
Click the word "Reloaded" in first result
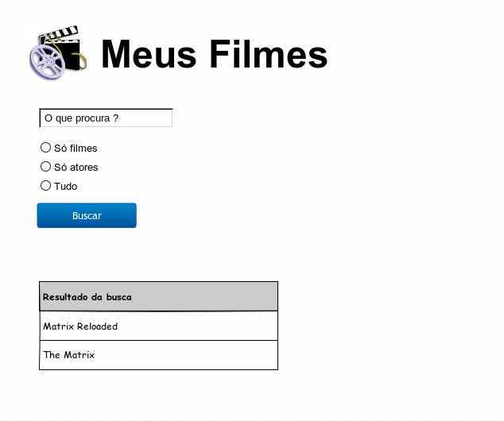tap(97, 326)
